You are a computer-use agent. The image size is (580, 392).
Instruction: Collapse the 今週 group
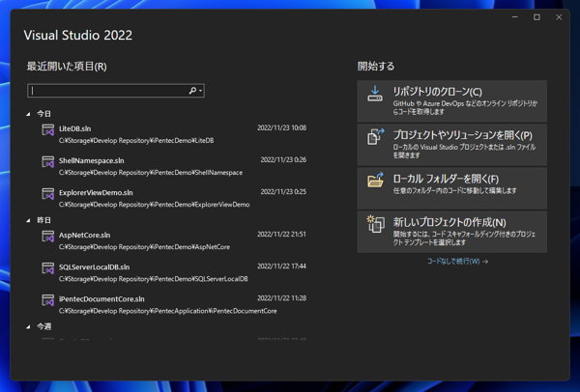28,327
